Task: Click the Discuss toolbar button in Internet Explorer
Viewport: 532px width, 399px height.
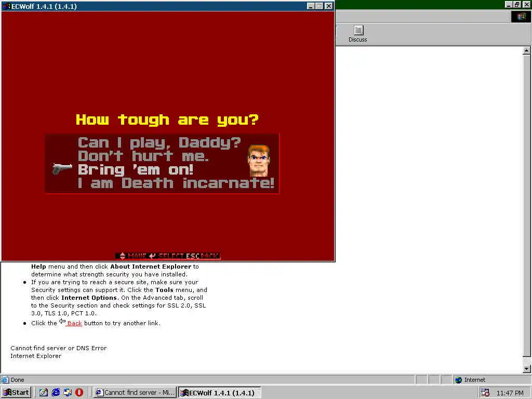Action: pos(357,34)
